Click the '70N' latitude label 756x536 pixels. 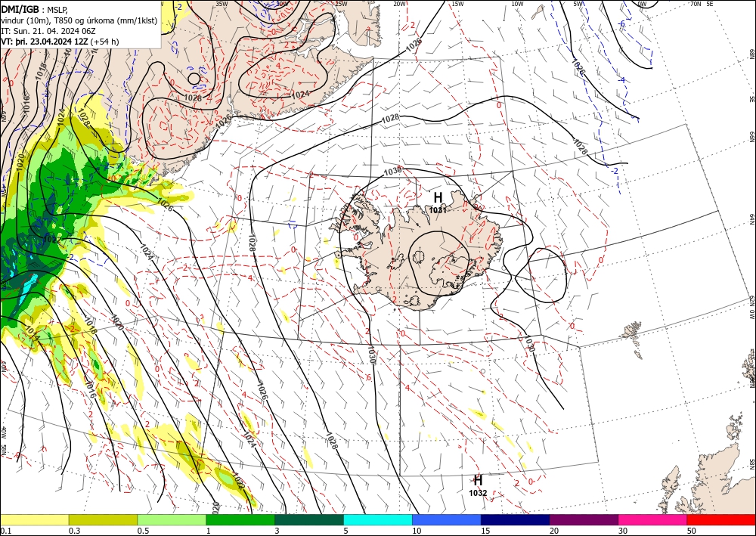click(696, 3)
